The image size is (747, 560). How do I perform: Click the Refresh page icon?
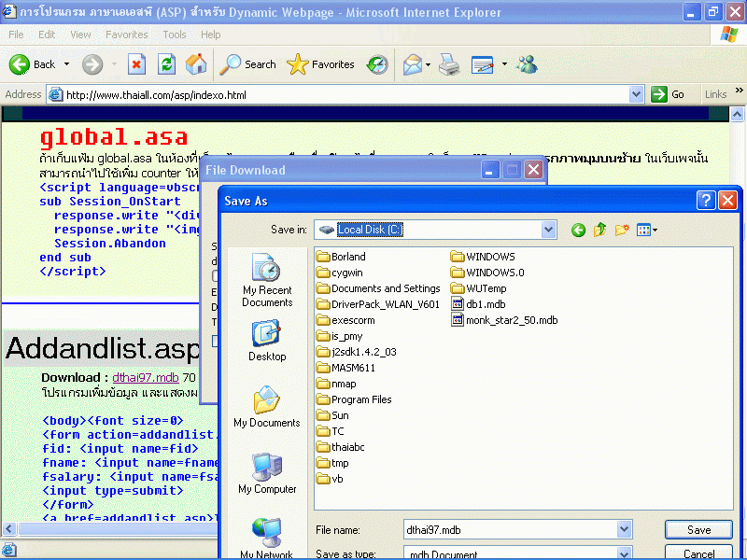(166, 64)
